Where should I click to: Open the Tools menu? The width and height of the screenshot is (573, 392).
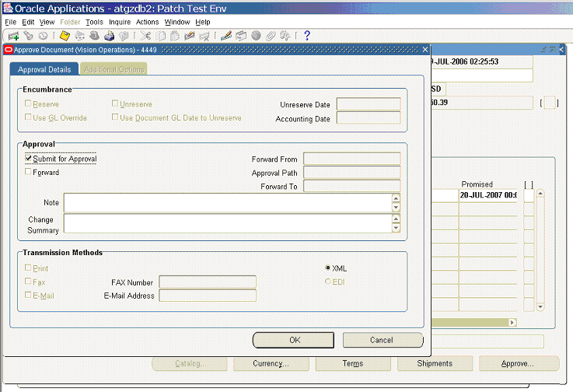94,23
